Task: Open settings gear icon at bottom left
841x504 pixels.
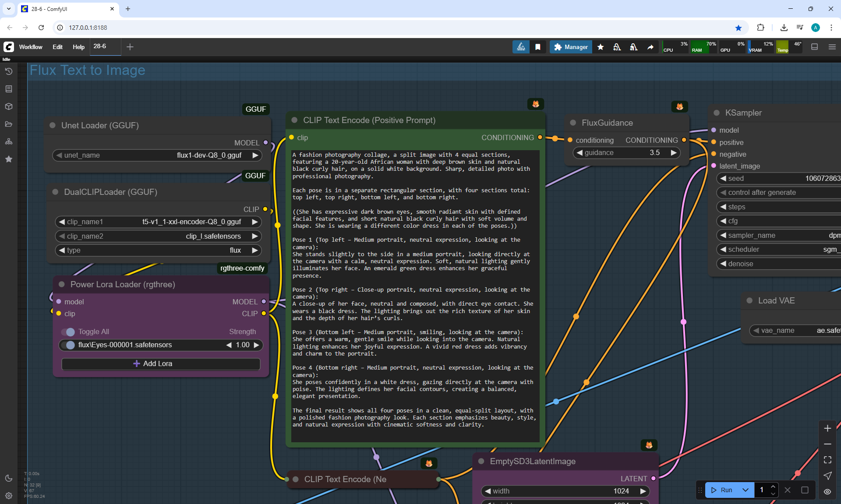Action: [9, 496]
